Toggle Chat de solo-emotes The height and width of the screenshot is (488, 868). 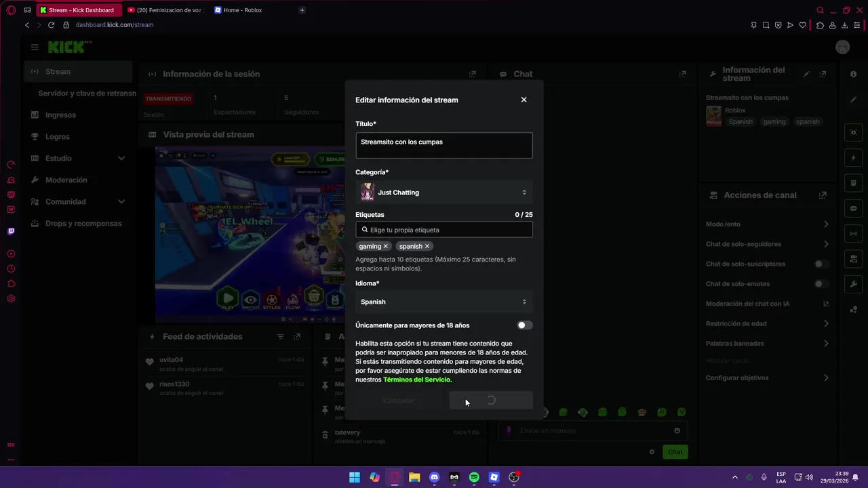point(821,284)
